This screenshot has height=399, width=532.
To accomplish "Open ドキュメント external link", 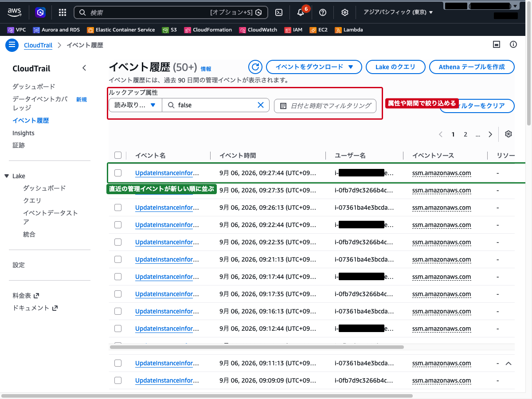I will (35, 308).
